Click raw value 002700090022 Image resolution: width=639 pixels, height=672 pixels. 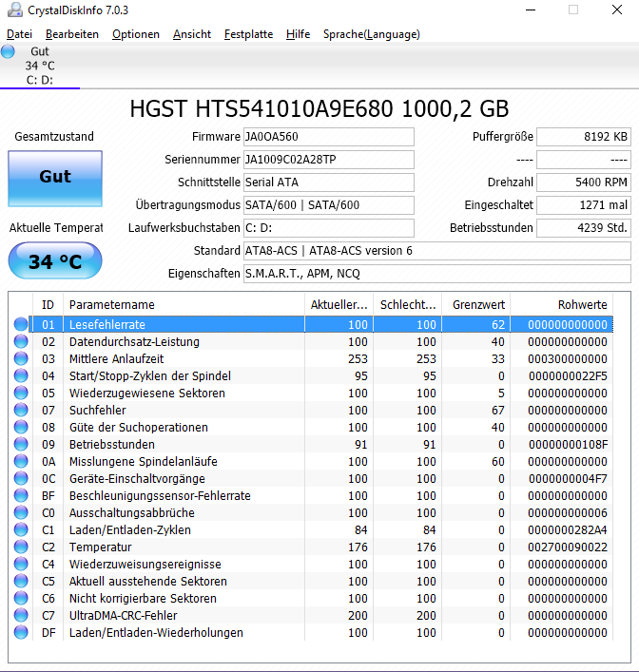tap(568, 547)
